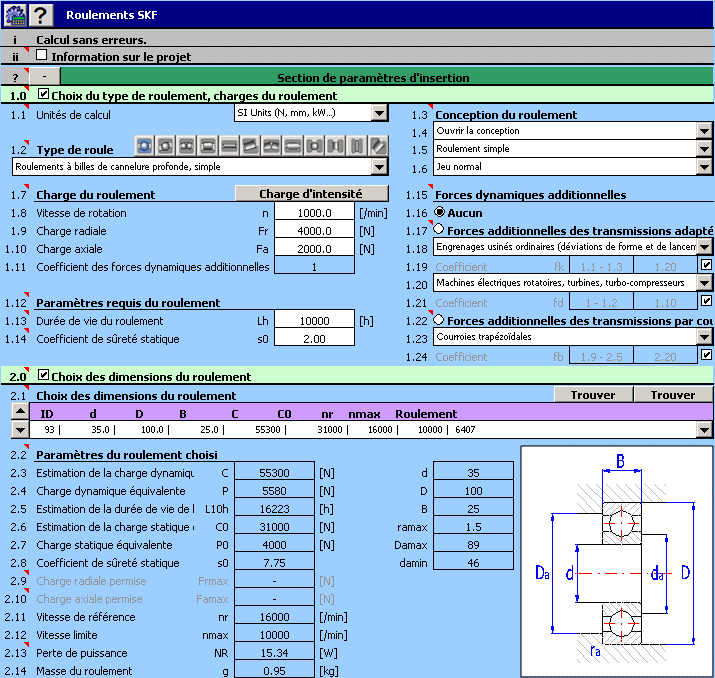Select the deep groove ball bearing icon

pyautogui.click(x=145, y=146)
